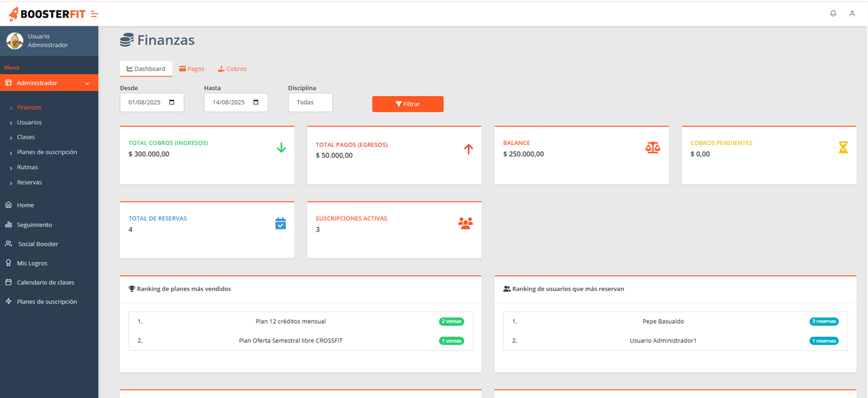Go to Home in the sidebar
Viewport: 868px width, 398px height.
tap(25, 205)
